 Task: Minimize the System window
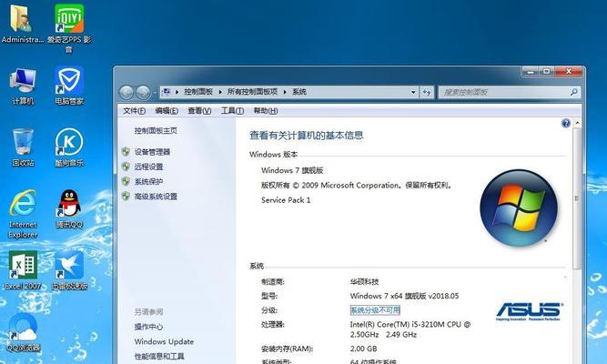531,72
